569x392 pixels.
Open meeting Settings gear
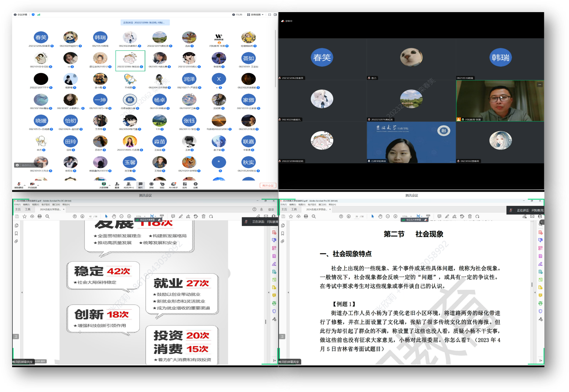[x=195, y=184]
